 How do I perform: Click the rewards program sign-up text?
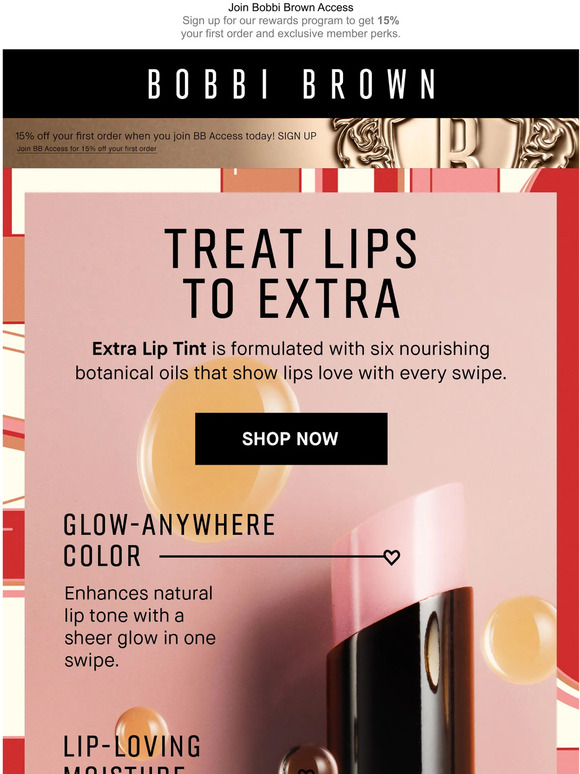pyautogui.click(x=290, y=27)
